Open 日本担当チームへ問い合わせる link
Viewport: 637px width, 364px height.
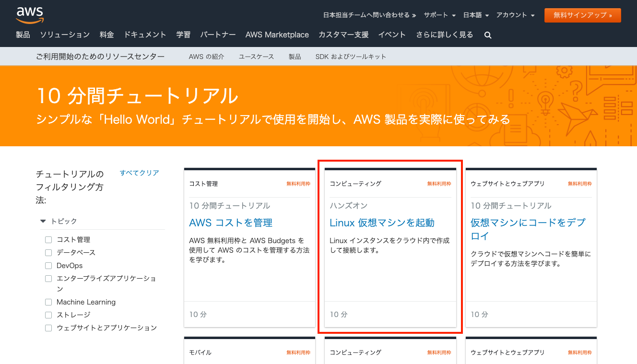[x=370, y=15]
